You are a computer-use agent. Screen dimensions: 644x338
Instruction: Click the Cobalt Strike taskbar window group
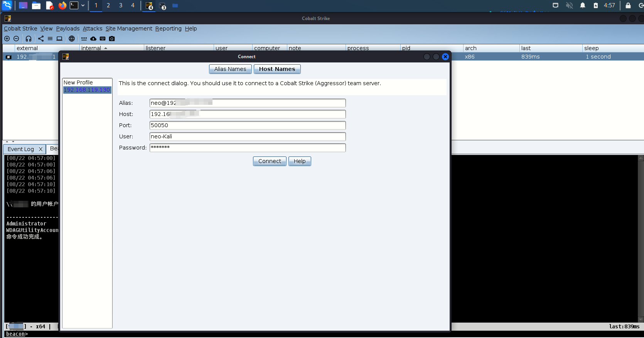[x=149, y=6]
